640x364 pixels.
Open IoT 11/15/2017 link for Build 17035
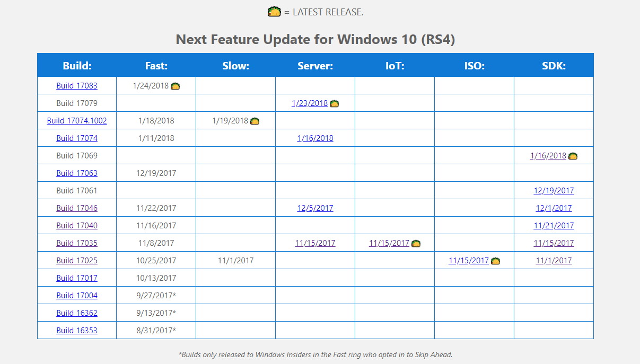tap(389, 243)
